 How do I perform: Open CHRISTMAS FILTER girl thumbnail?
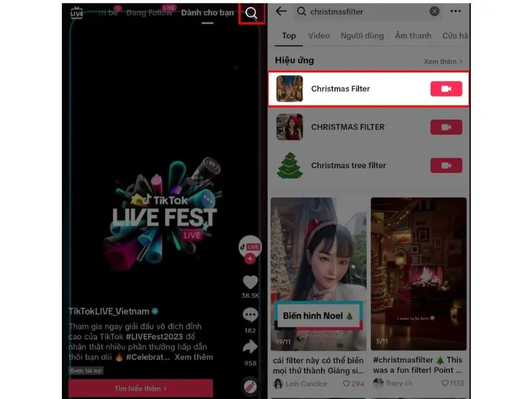pyautogui.click(x=289, y=127)
